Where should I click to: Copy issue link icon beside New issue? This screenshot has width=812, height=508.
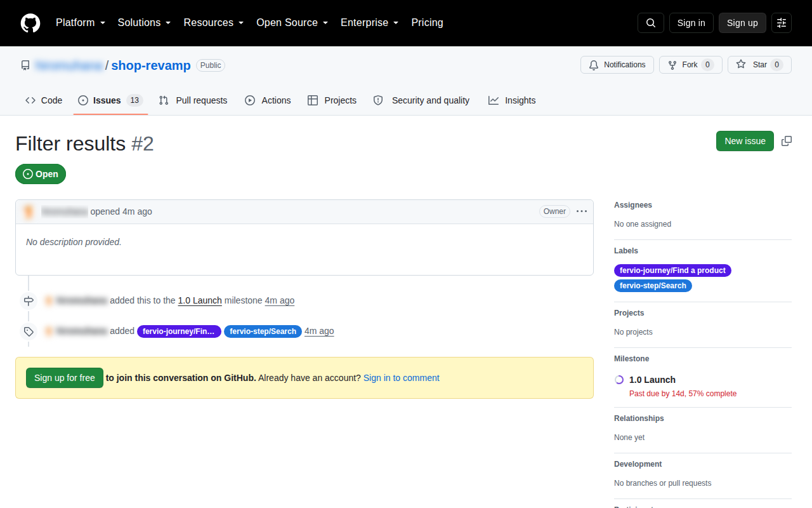point(787,141)
